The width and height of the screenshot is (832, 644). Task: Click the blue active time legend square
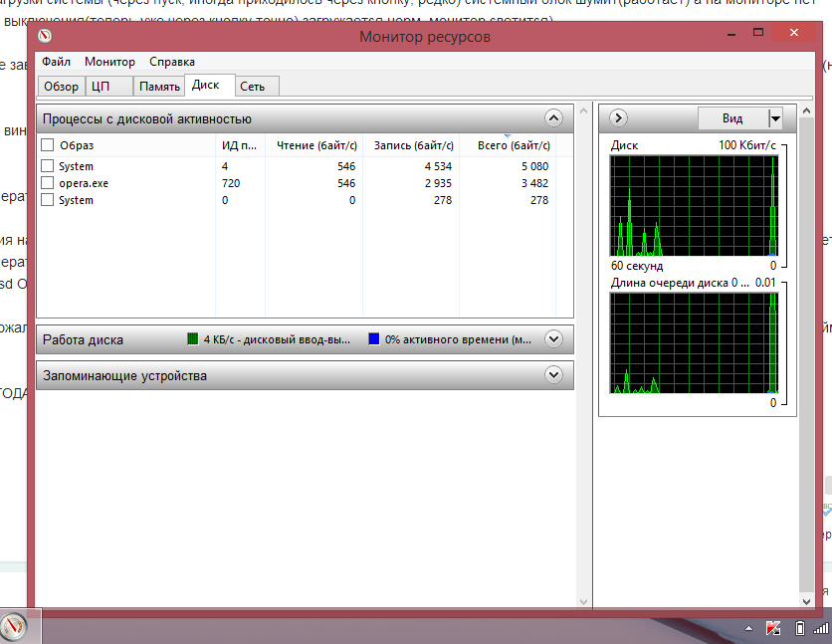coord(374,339)
